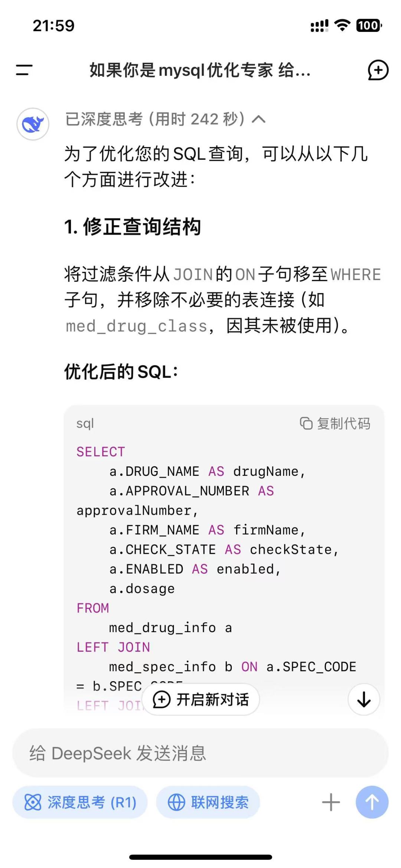
Task: Toggle 深度思考 (R1) mode
Action: [x=80, y=802]
